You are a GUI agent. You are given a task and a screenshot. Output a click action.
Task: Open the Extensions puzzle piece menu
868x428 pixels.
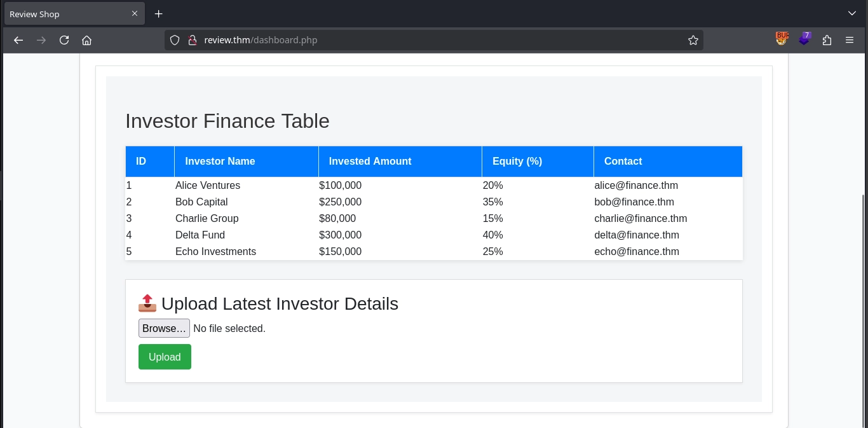827,40
